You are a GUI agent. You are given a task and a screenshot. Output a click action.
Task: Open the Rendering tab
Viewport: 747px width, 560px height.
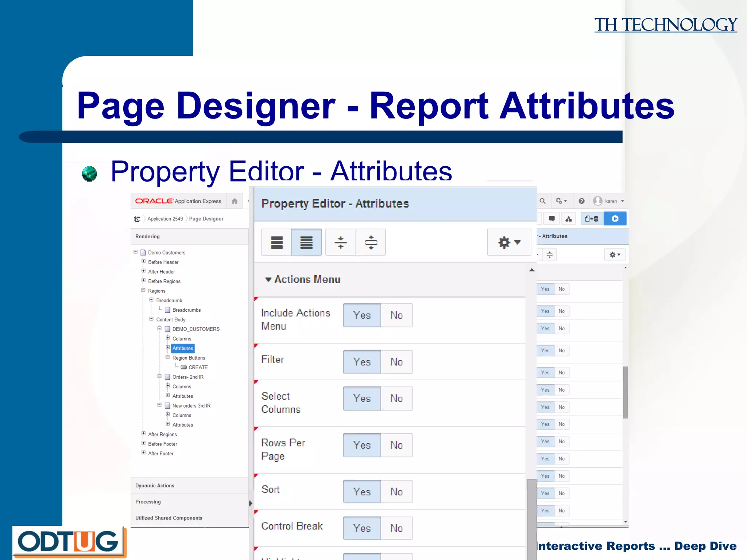tap(189, 237)
